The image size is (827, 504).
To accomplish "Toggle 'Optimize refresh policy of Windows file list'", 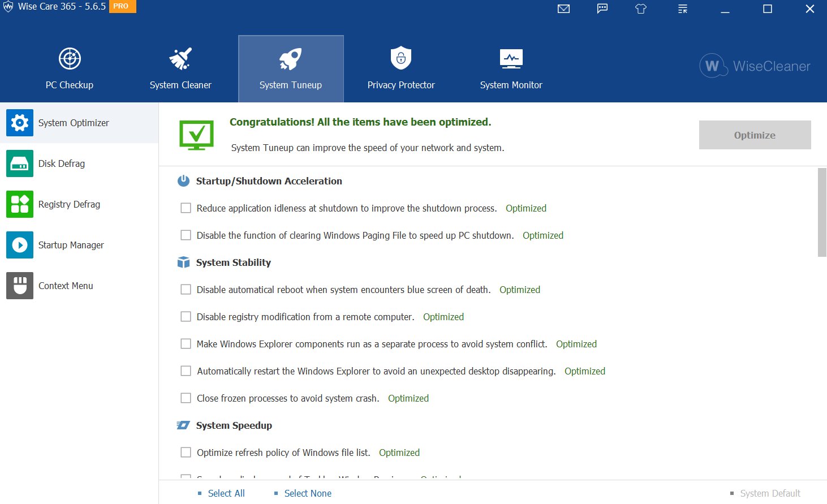I will (x=186, y=453).
